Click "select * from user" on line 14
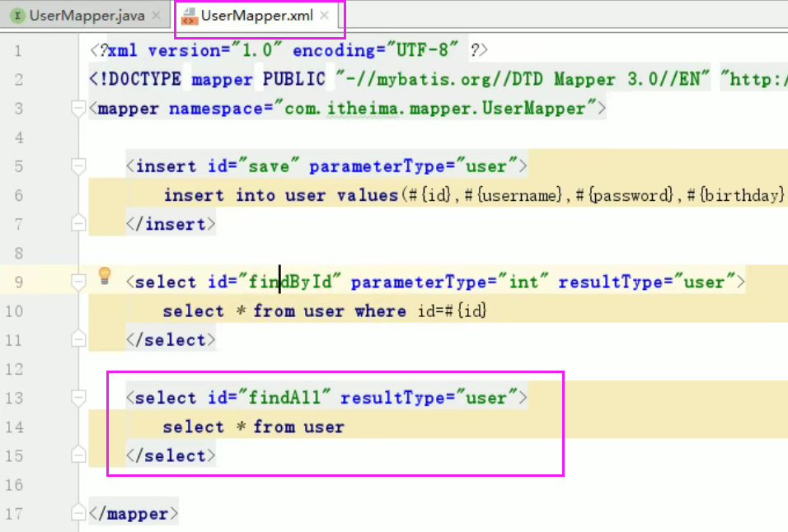The height and width of the screenshot is (532, 788). (254, 427)
